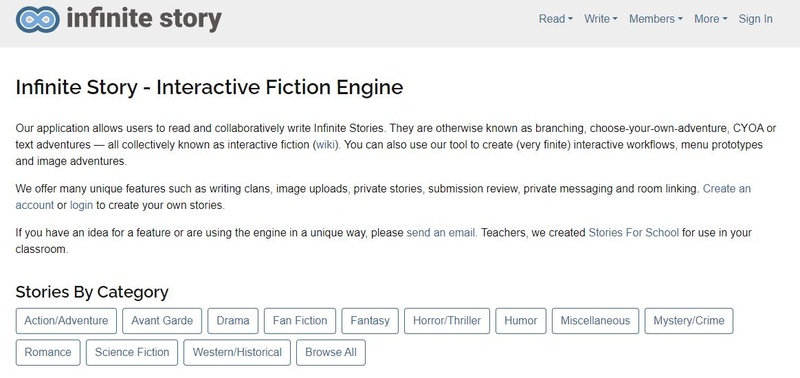
Task: Choose the Avant Garde category
Action: (x=162, y=321)
